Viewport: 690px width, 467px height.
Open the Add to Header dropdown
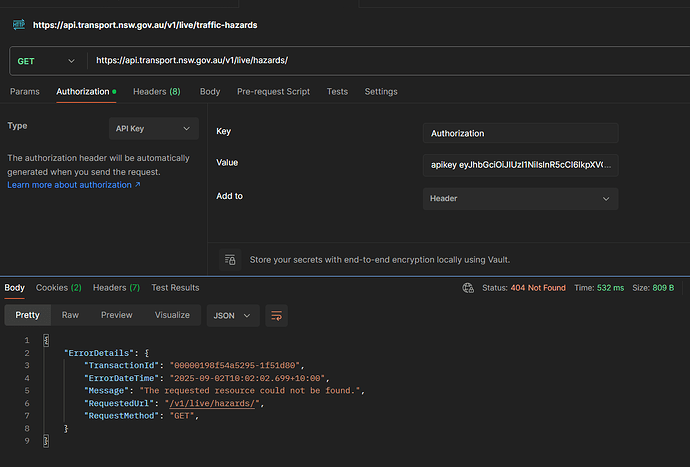click(520, 199)
